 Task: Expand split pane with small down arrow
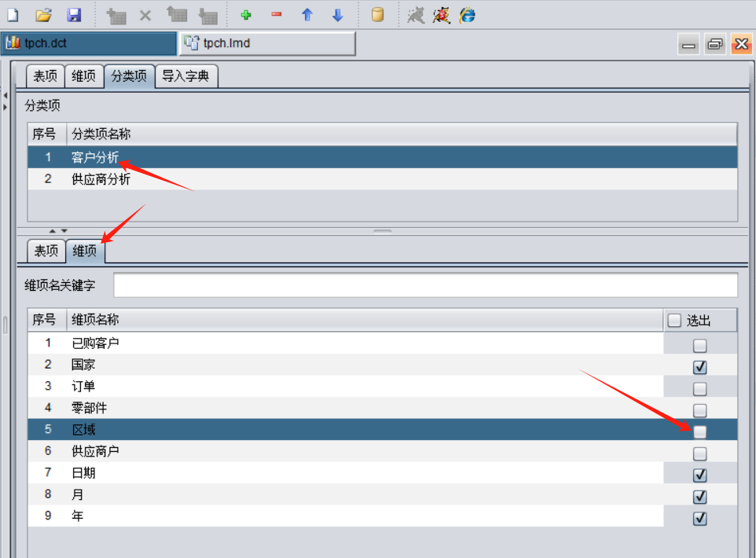tap(64, 231)
